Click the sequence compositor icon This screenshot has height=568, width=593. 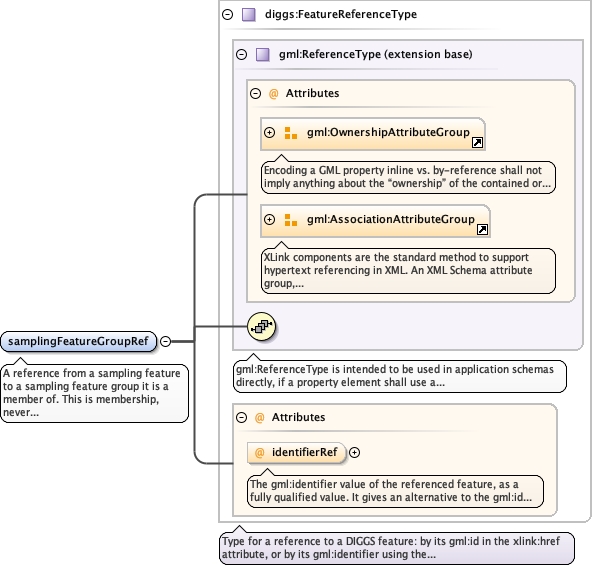pyautogui.click(x=261, y=326)
